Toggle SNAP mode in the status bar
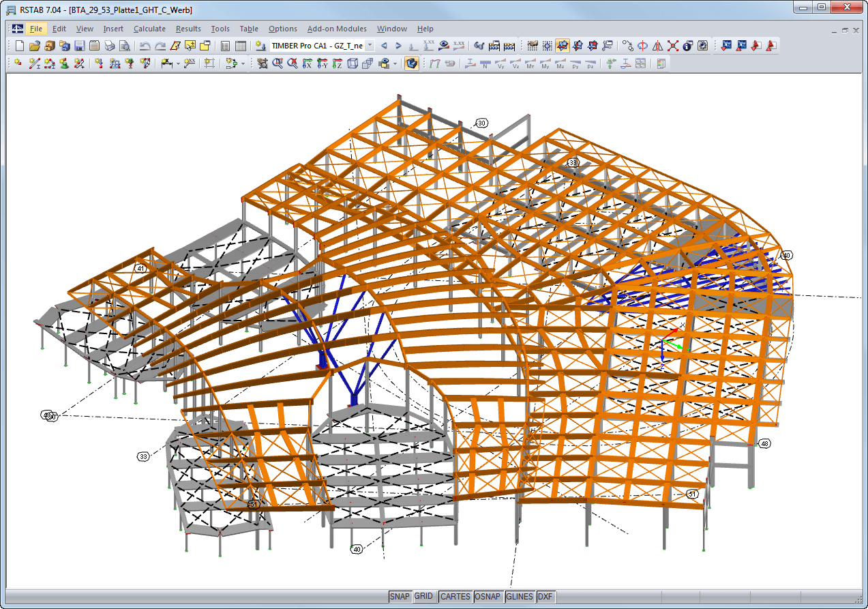The width and height of the screenshot is (868, 609). 400,596
